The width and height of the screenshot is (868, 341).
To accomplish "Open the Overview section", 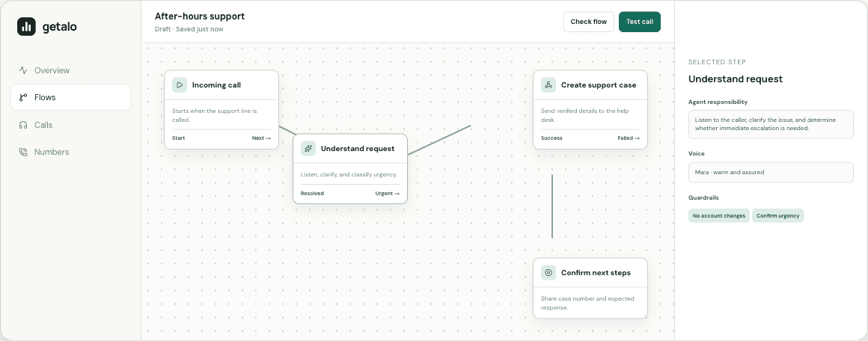I will (71, 70).
